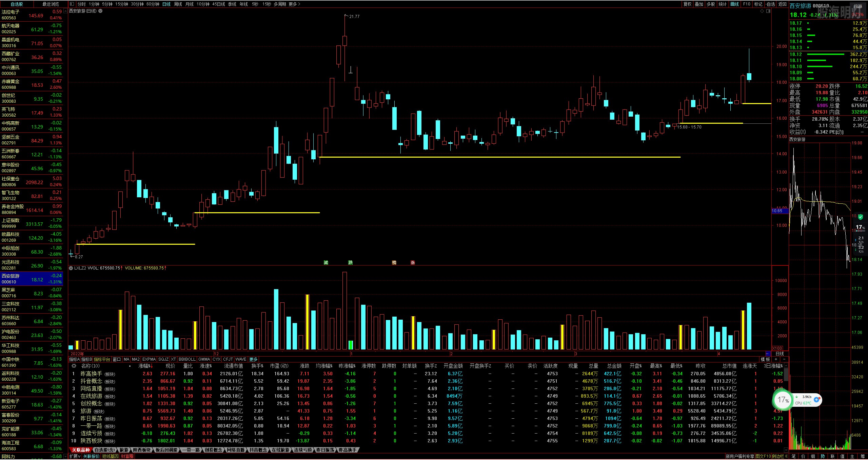Click the 减 marker below the chart

pyautogui.click(x=326, y=263)
